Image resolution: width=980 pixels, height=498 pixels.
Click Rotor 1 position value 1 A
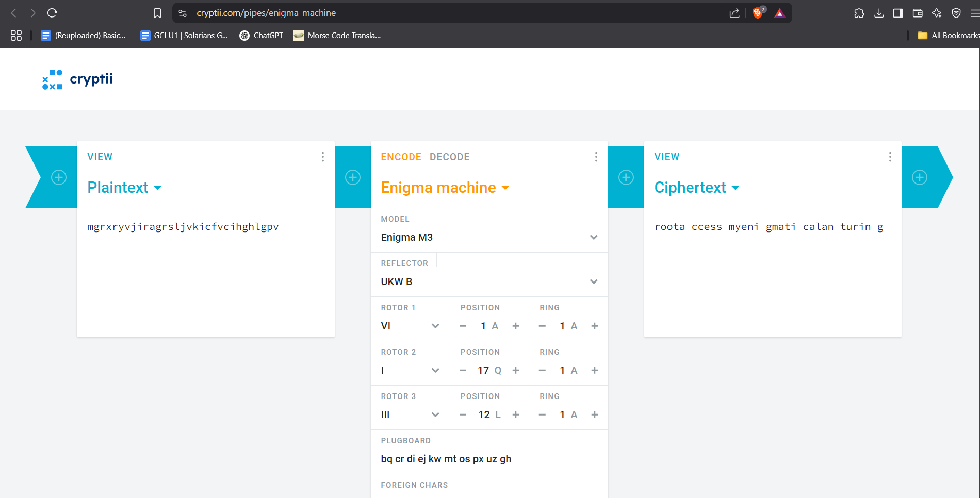(x=489, y=326)
